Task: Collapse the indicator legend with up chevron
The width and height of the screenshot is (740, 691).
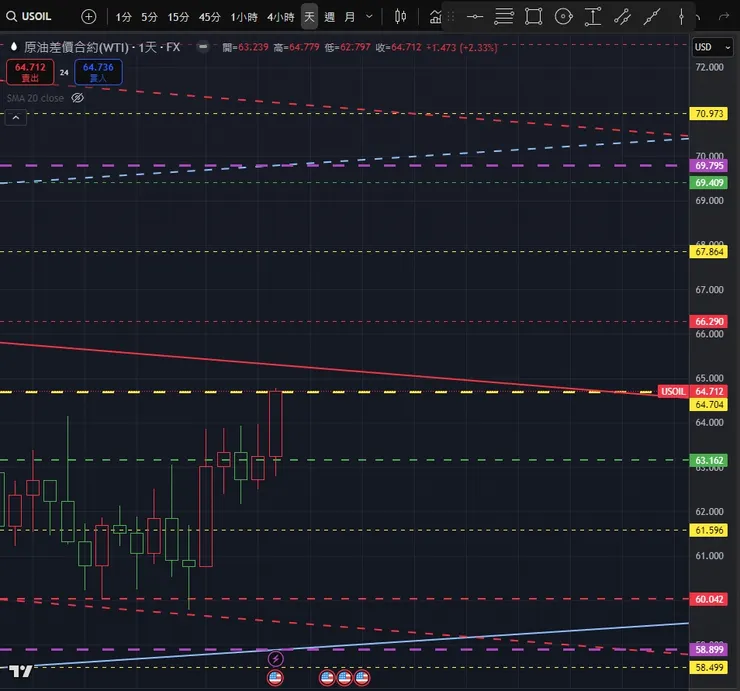Action: (x=16, y=118)
